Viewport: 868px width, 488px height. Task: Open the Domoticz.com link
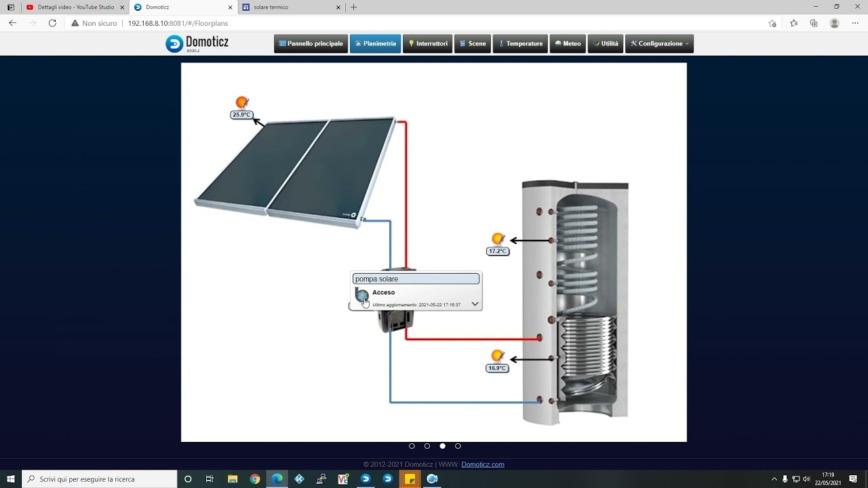483,464
